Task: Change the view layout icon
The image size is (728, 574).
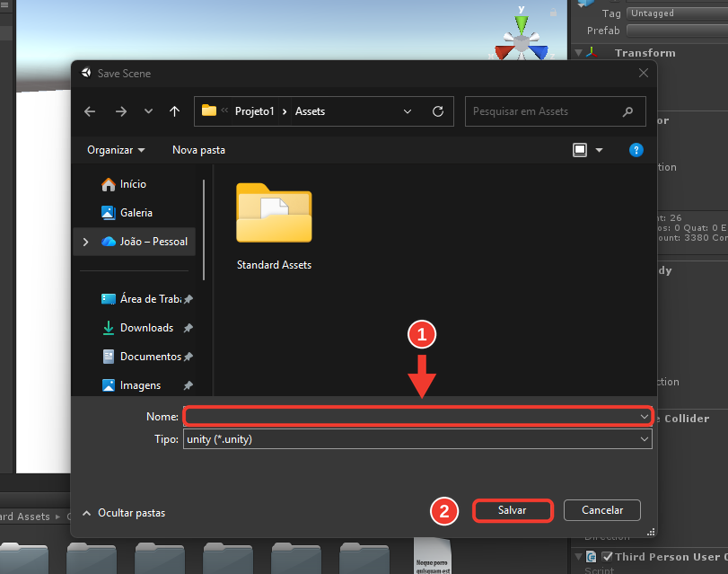Action: (580, 150)
